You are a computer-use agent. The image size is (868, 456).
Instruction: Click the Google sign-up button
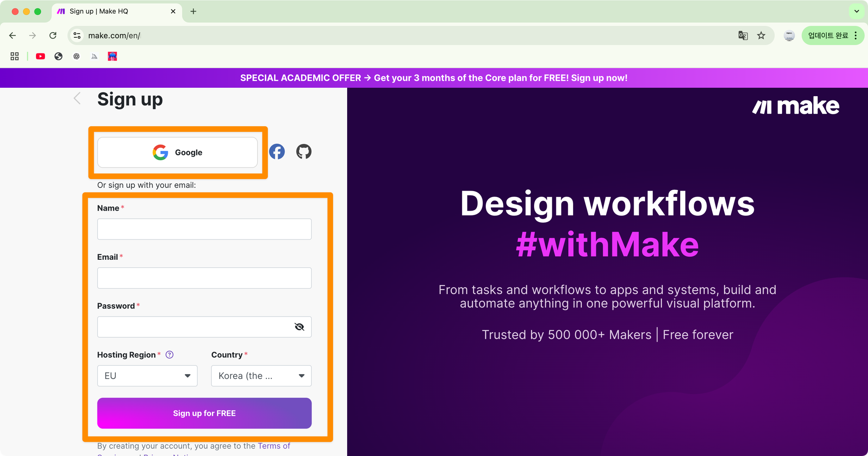178,152
